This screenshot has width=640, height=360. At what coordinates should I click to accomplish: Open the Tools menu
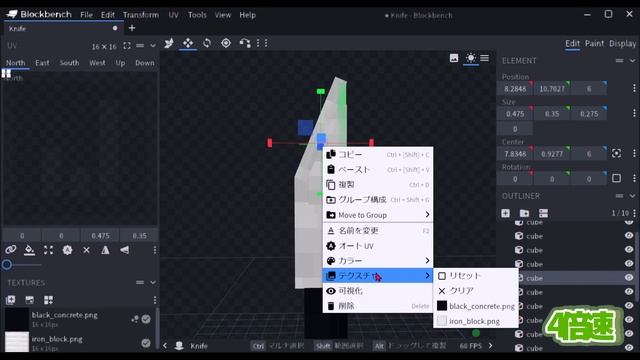click(x=197, y=15)
